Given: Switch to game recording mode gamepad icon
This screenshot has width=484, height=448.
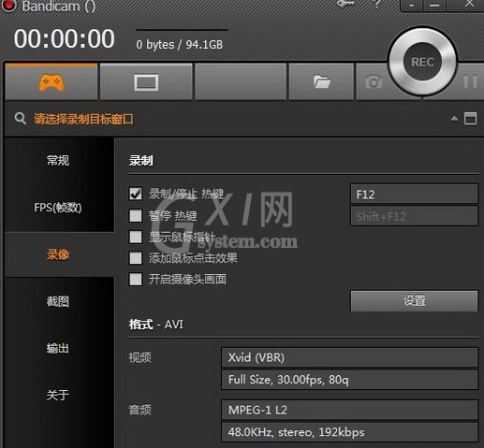Looking at the screenshot, I should (51, 82).
